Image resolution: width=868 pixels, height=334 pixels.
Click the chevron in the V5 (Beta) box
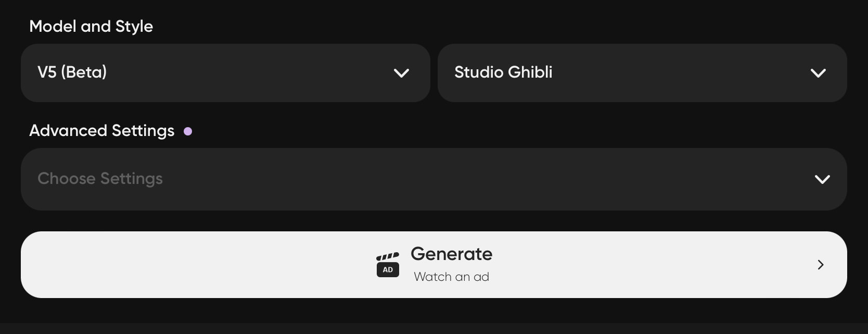pyautogui.click(x=401, y=73)
